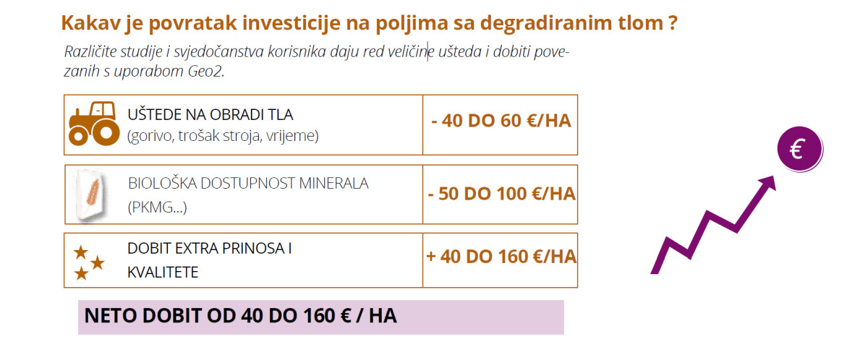
Task: Click the text UŠTEDE NA OBRADI TLA
Action: (210, 115)
